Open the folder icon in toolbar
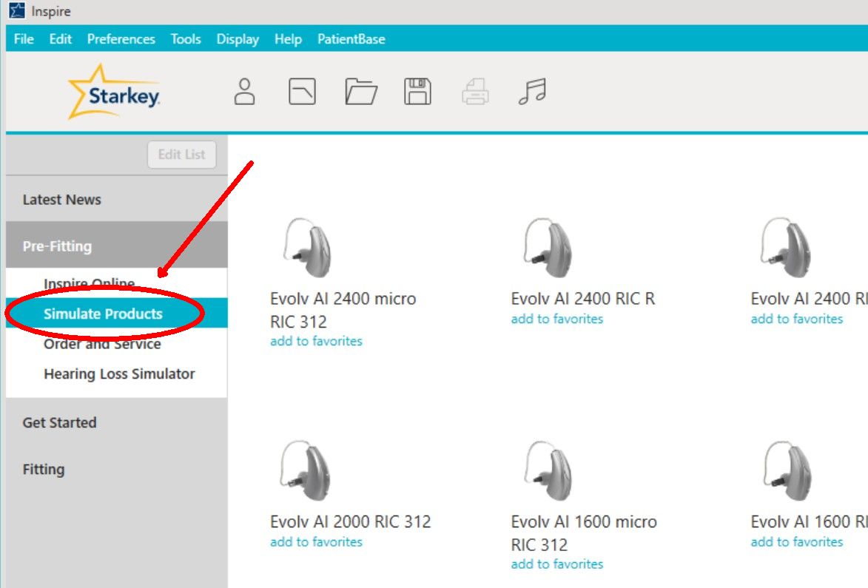 click(x=361, y=91)
